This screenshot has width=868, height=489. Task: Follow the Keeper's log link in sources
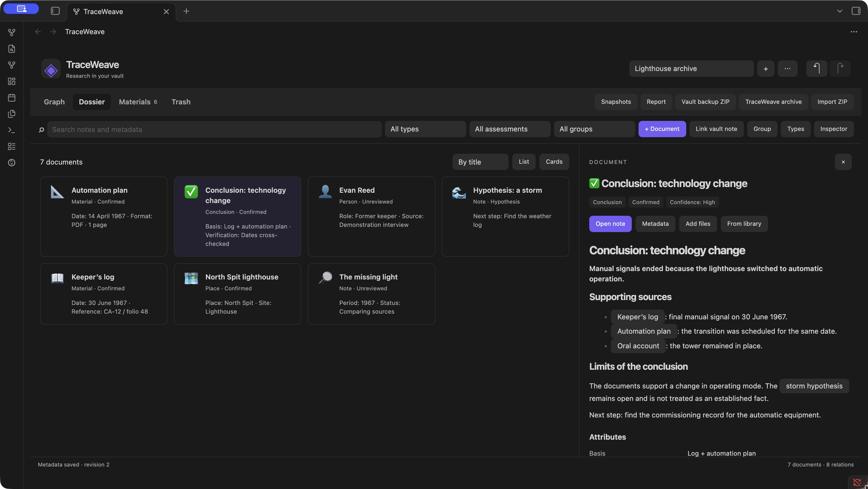click(x=637, y=317)
